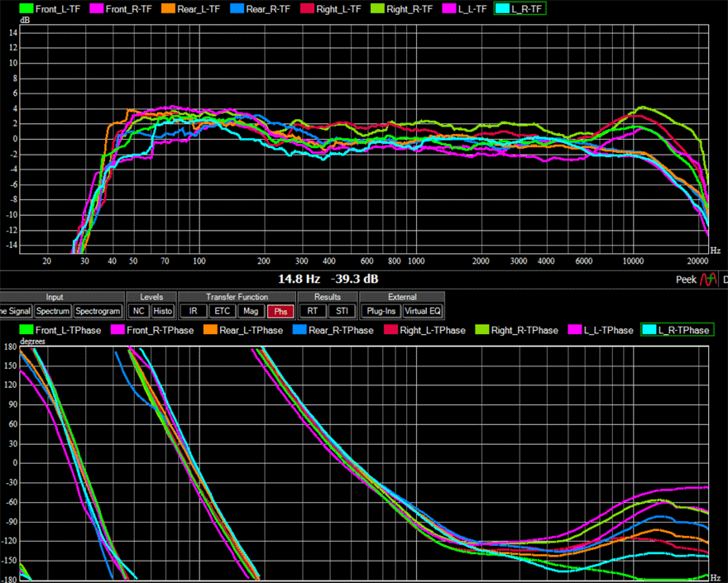Select the highlighted L_R-TPhase trace label

point(683,331)
